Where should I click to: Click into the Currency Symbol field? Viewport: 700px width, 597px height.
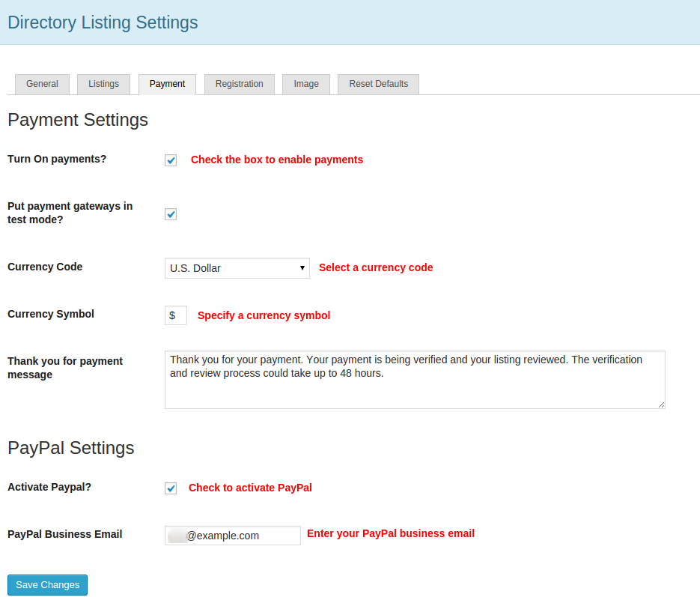[176, 315]
